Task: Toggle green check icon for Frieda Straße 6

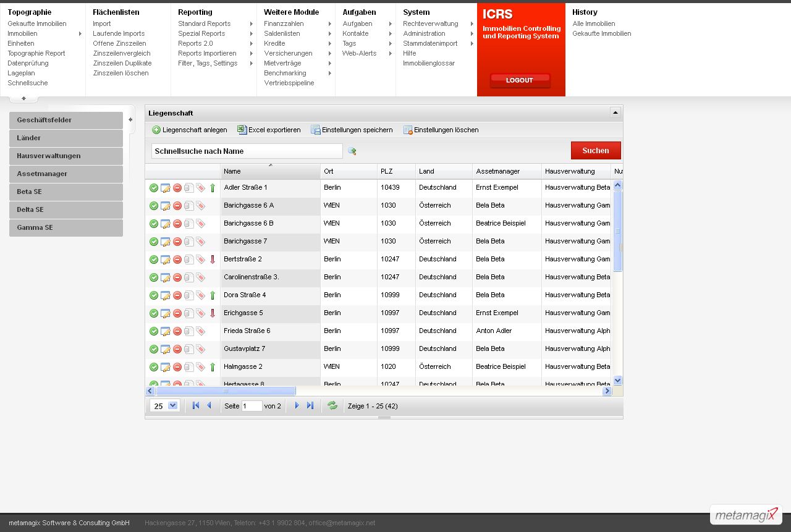Action: click(x=153, y=331)
